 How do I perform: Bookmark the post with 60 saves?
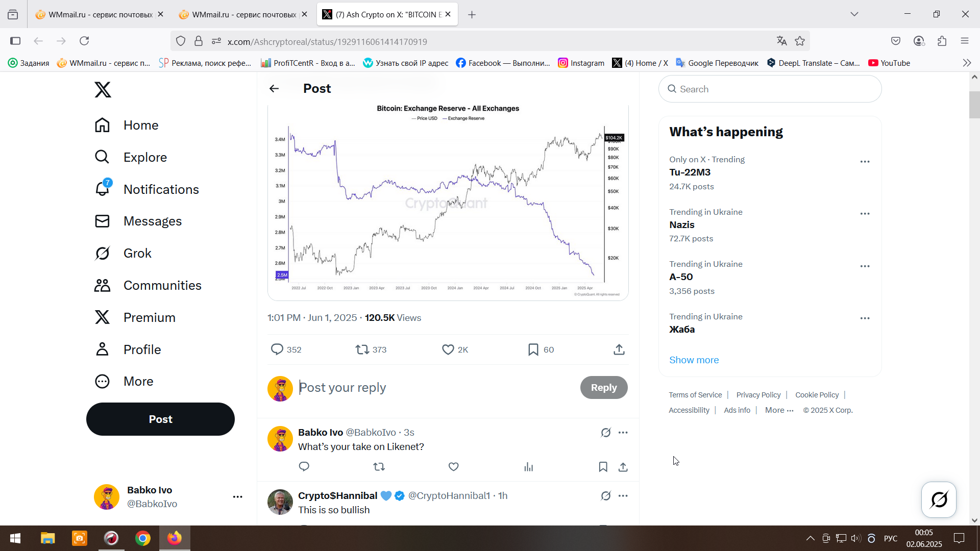pos(541,349)
